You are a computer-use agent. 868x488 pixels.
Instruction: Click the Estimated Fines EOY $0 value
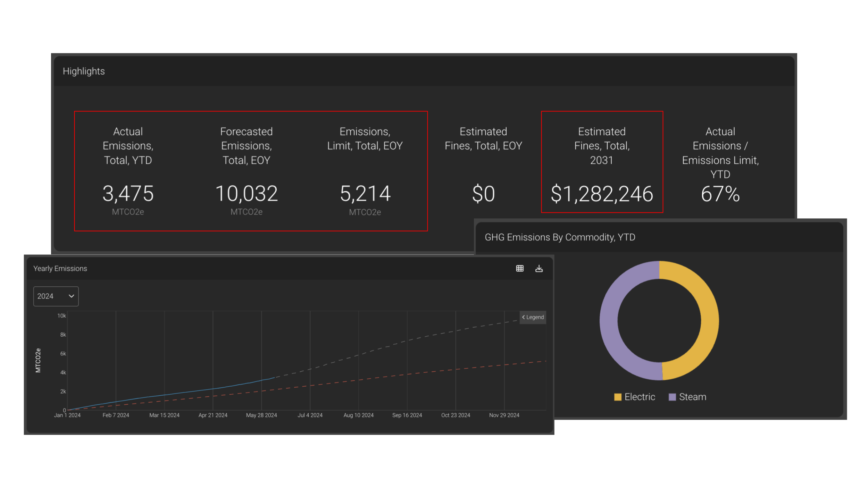pos(483,194)
